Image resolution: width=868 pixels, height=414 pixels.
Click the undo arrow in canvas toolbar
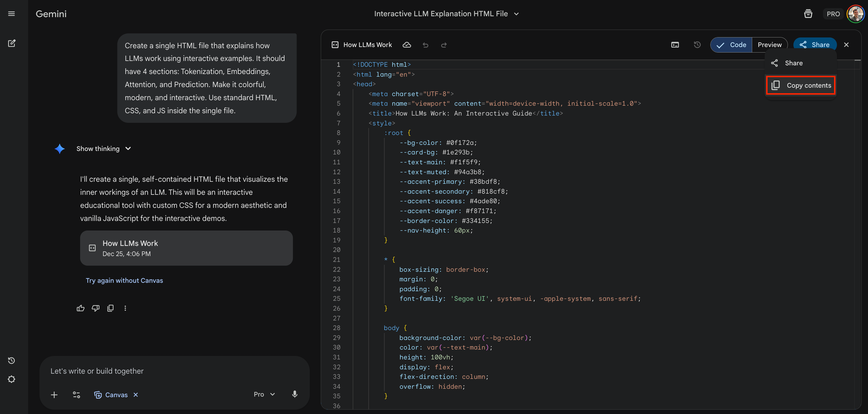pyautogui.click(x=425, y=45)
